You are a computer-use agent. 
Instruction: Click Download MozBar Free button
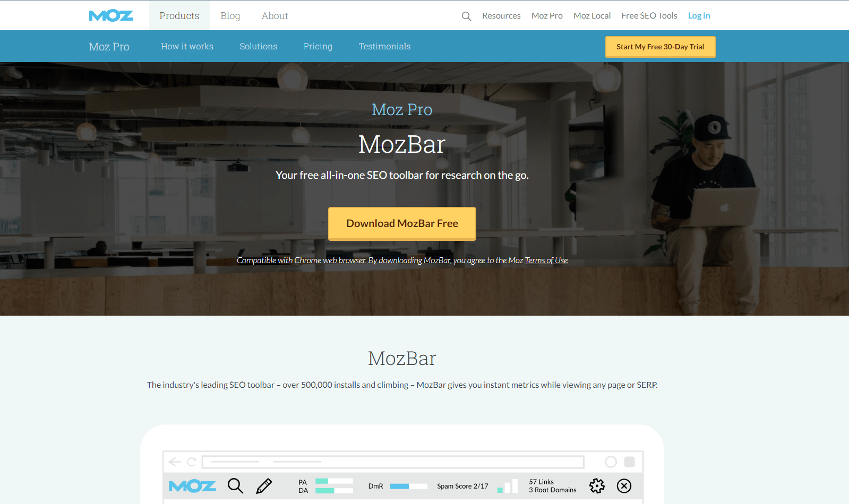point(402,223)
